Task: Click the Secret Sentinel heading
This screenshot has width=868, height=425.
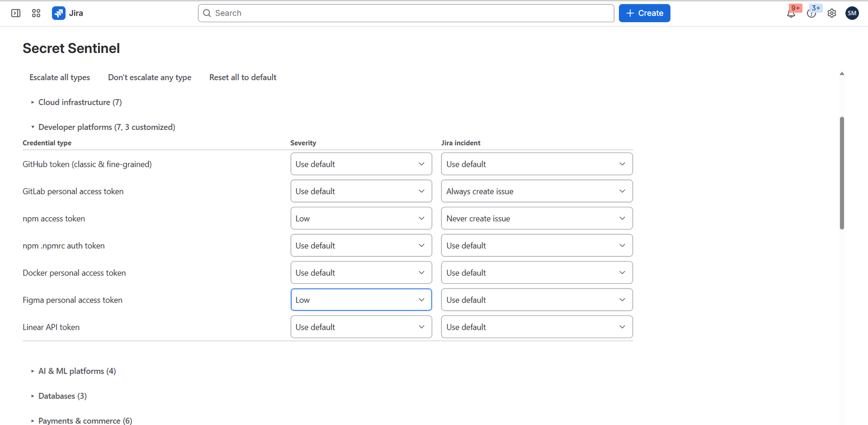Action: 71,48
